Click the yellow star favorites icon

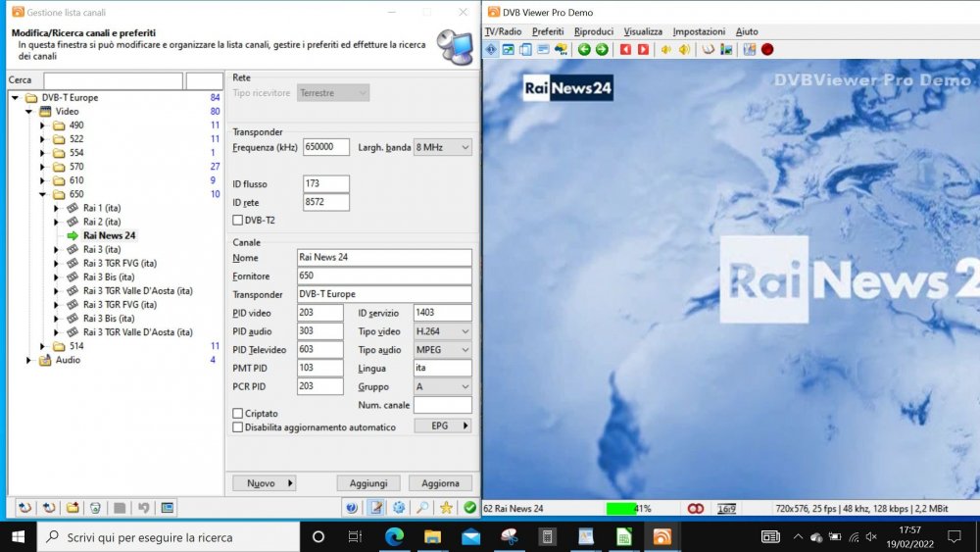click(446, 508)
